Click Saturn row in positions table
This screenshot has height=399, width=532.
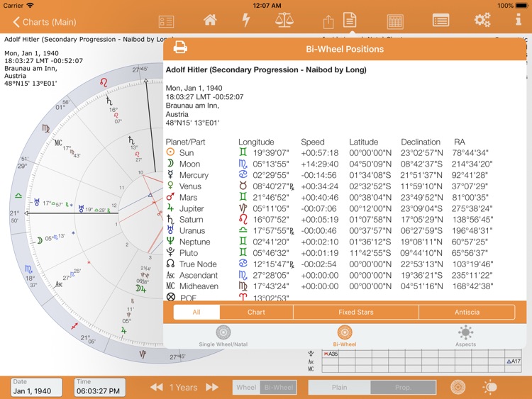click(329, 220)
